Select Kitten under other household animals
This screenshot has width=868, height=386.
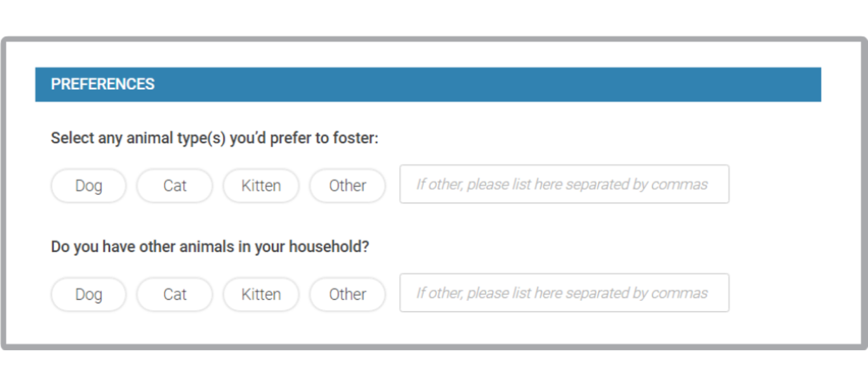261,295
